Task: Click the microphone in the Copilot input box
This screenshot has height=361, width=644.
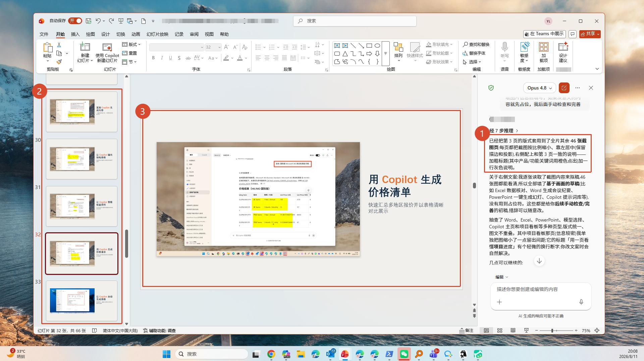Action: click(581, 302)
